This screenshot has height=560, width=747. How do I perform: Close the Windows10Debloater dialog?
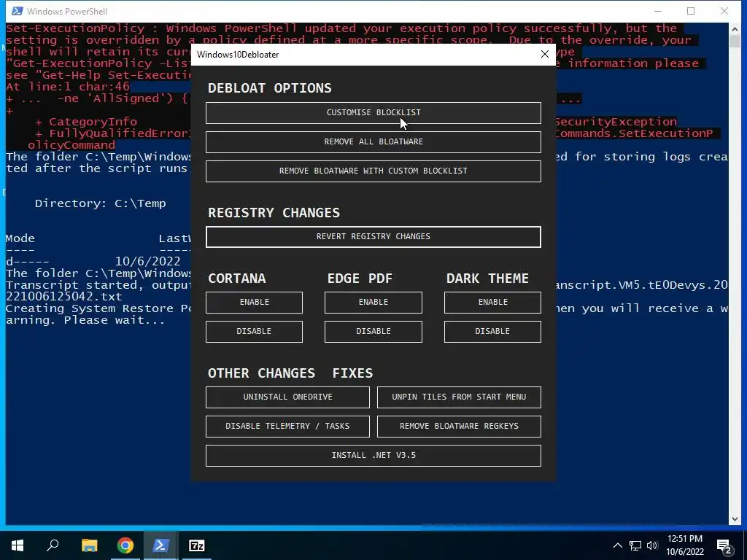[x=544, y=54]
